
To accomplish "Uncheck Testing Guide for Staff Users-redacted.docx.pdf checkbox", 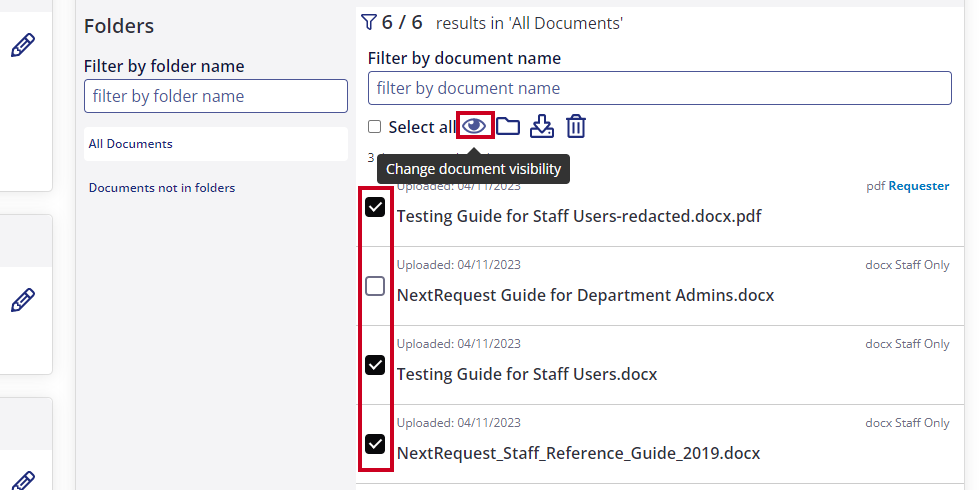I will pos(375,207).
